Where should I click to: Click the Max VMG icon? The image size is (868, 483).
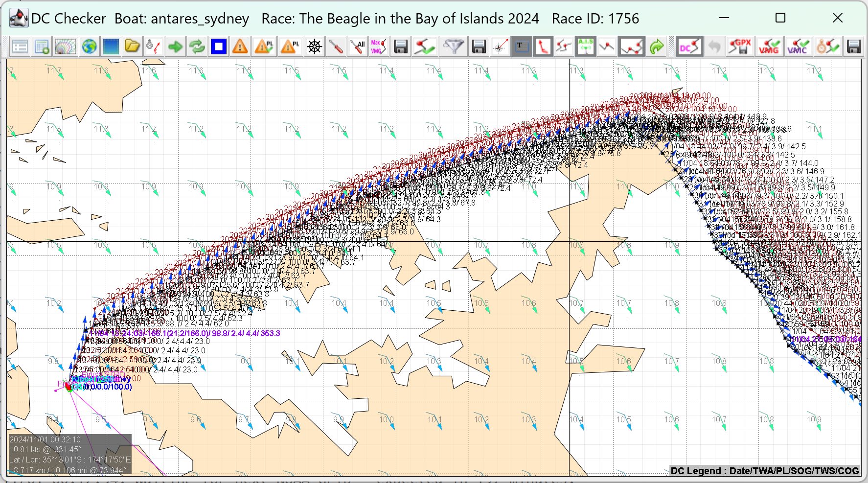[x=379, y=47]
